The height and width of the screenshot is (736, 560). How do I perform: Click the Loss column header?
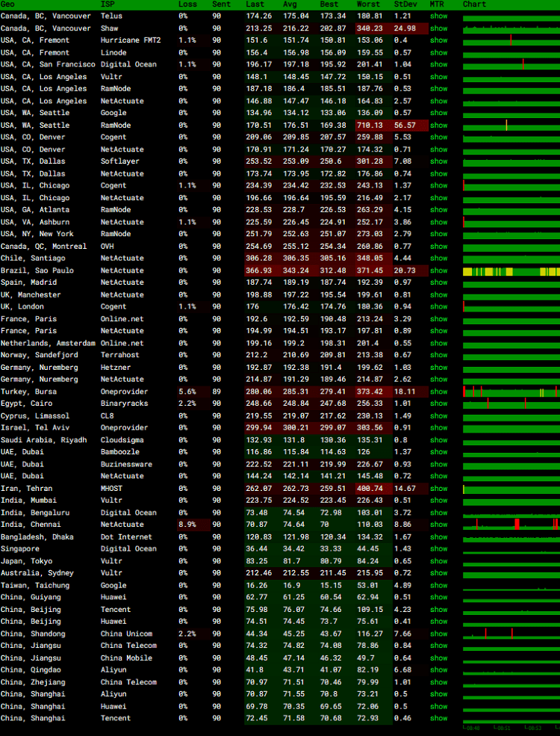click(187, 4)
